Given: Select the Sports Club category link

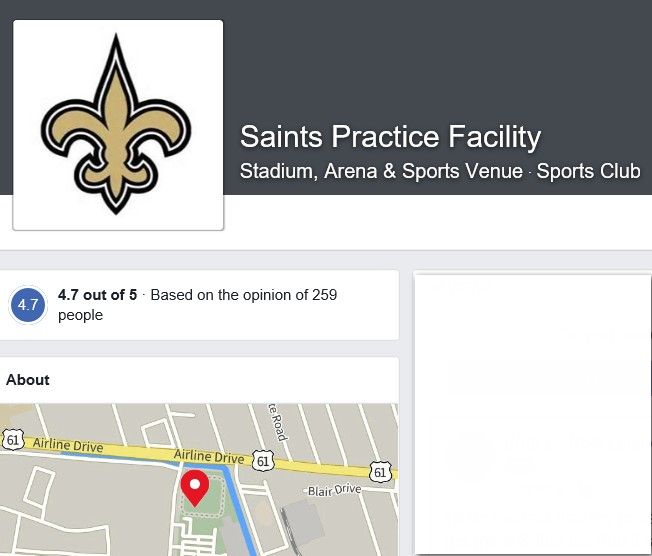Looking at the screenshot, I should (588, 171).
